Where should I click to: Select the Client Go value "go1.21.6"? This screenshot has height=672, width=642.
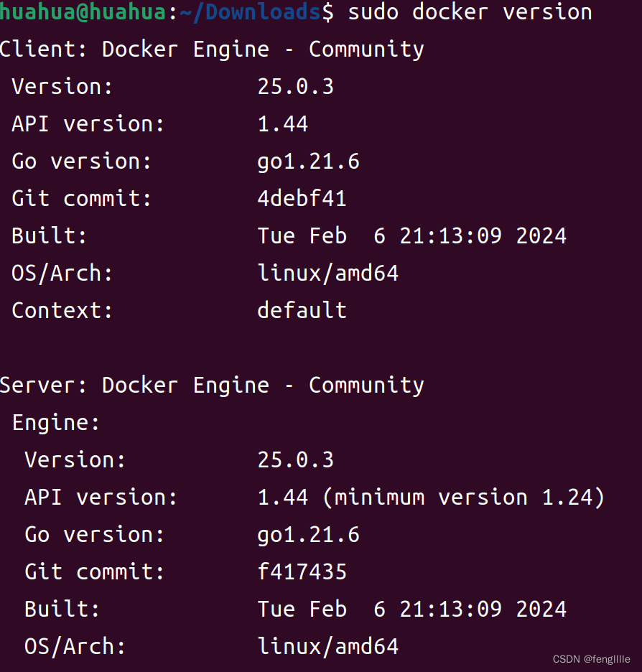point(309,162)
